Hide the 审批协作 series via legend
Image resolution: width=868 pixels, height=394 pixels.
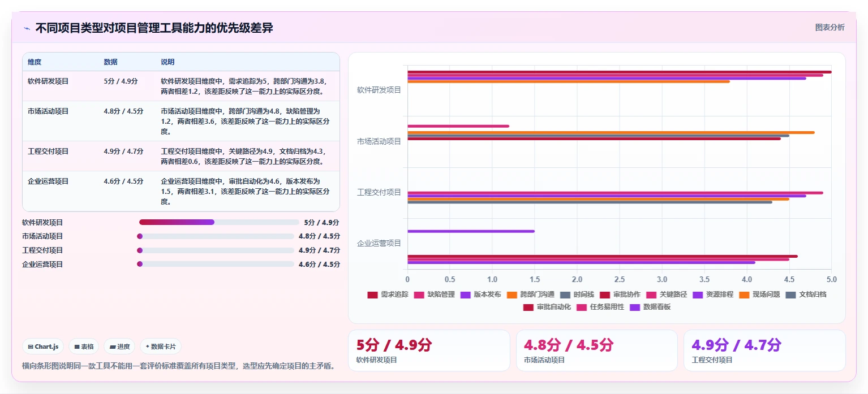point(620,295)
